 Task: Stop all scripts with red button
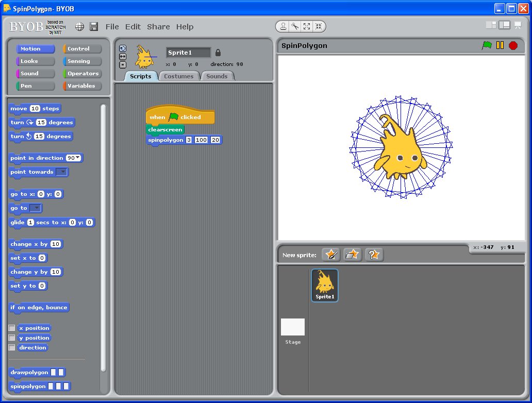(513, 45)
